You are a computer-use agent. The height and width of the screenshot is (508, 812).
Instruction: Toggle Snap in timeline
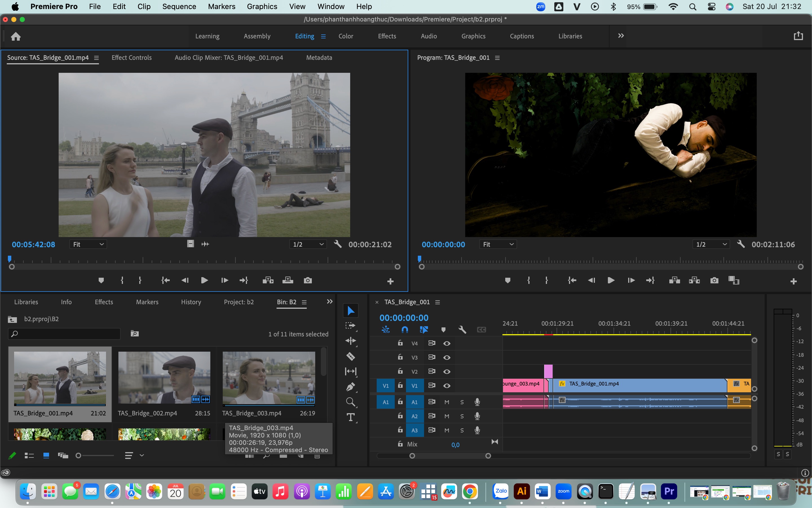(x=405, y=330)
